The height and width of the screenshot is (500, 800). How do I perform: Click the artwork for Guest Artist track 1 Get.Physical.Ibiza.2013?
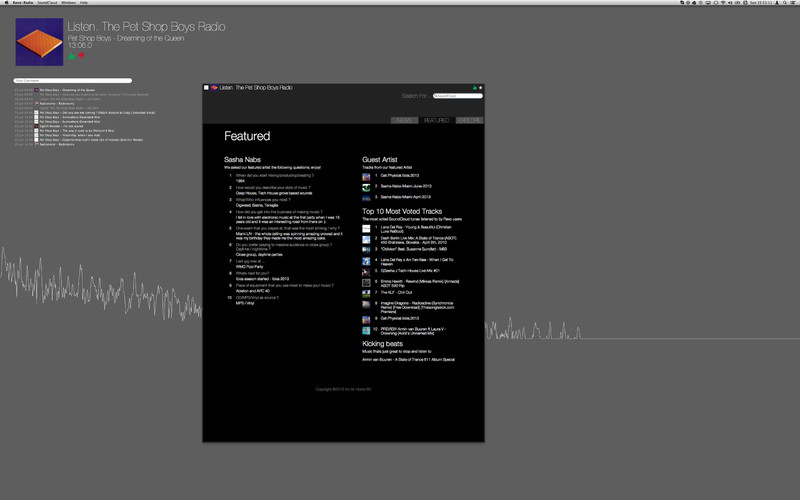pos(366,177)
